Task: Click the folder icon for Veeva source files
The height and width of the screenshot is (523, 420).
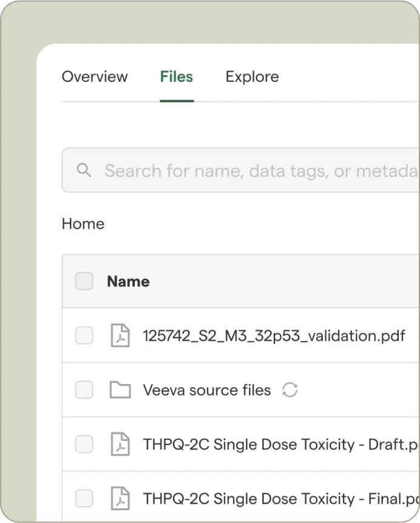Action: pyautogui.click(x=120, y=390)
